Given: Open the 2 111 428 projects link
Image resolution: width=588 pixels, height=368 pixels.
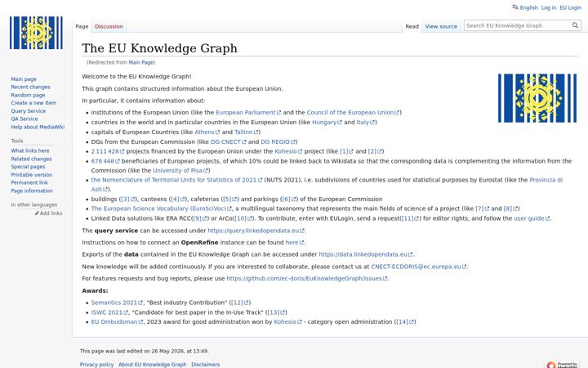Looking at the screenshot, I should click(x=107, y=151).
